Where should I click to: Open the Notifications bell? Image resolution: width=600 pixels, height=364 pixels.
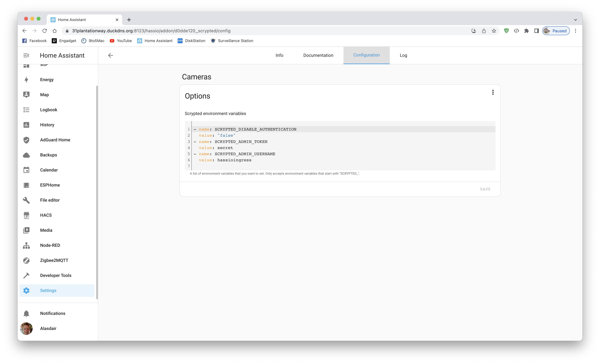coord(26,313)
